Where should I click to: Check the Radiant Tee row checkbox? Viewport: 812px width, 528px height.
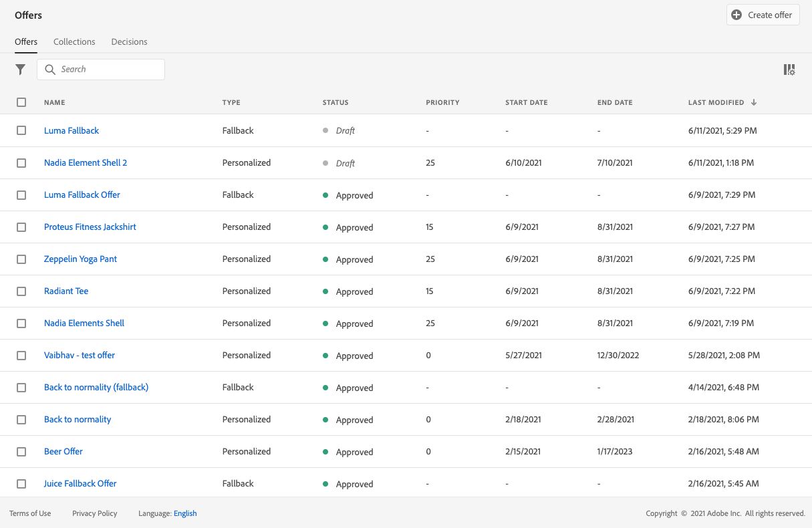pyautogui.click(x=21, y=291)
